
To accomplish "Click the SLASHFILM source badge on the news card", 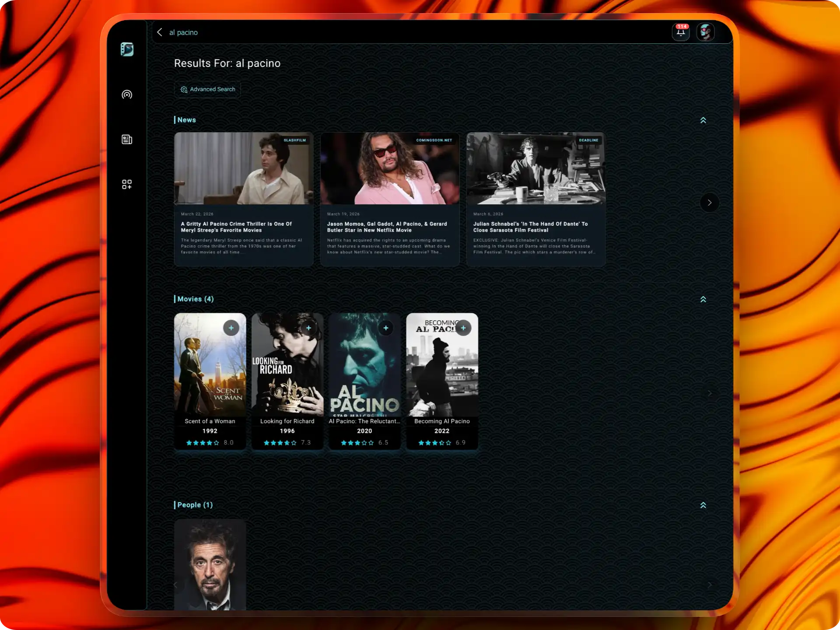I will click(x=294, y=140).
